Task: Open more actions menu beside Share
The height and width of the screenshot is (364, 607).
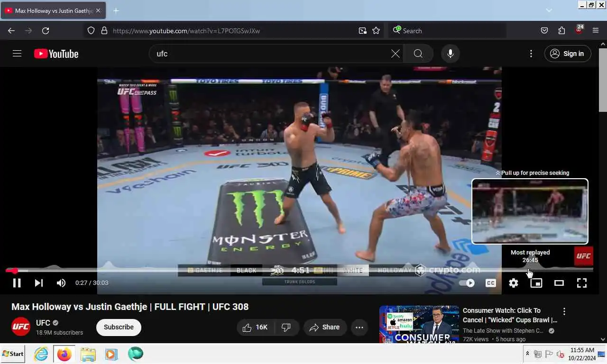Action: tap(359, 327)
